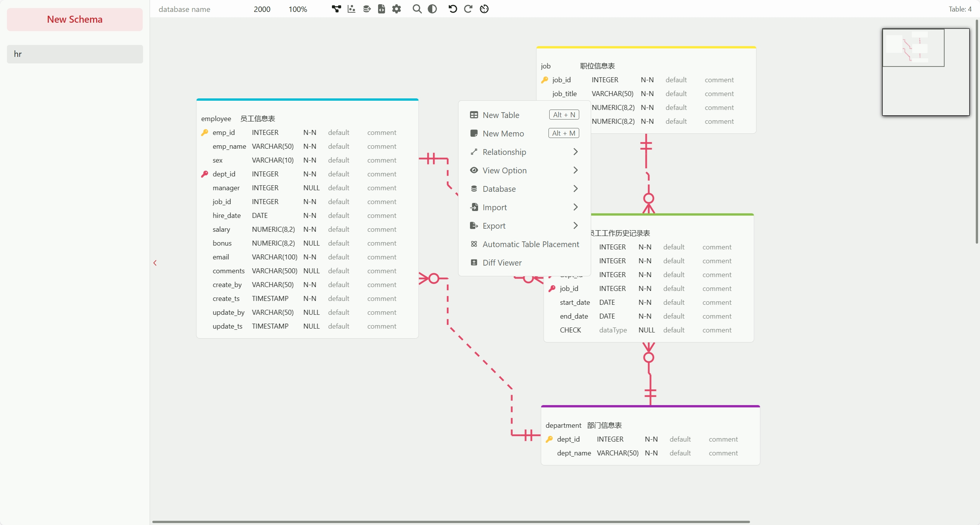Open the settings gear icon
The image size is (980, 525).
tap(397, 9)
